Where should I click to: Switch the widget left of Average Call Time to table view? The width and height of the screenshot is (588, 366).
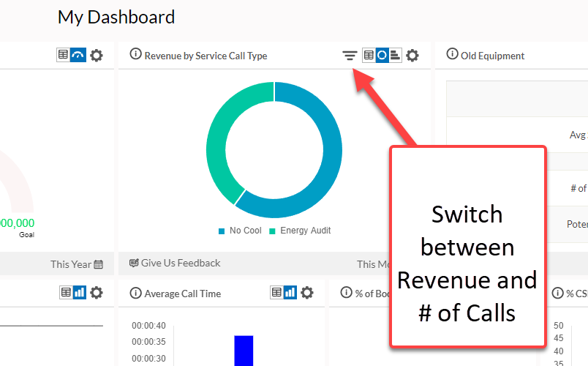[66, 292]
